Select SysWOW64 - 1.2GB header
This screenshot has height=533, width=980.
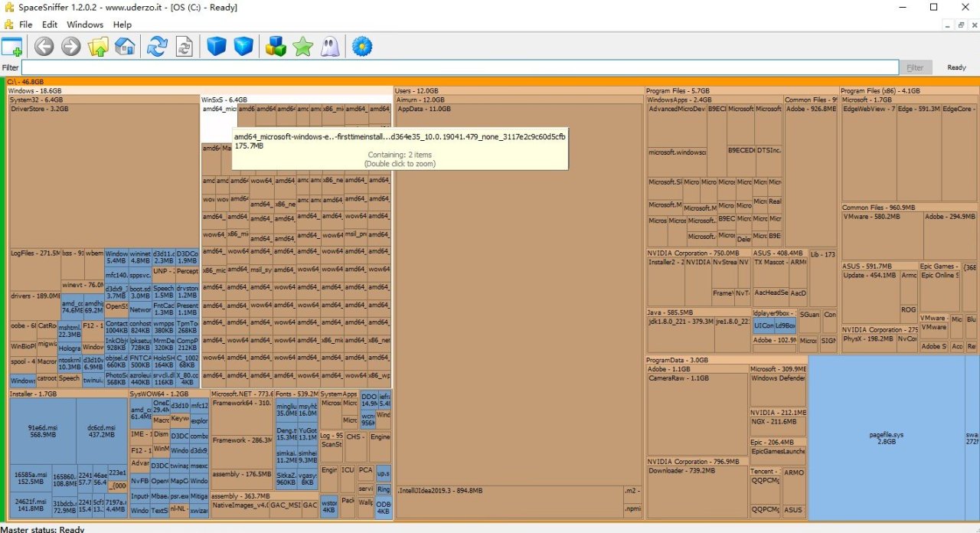click(168, 394)
